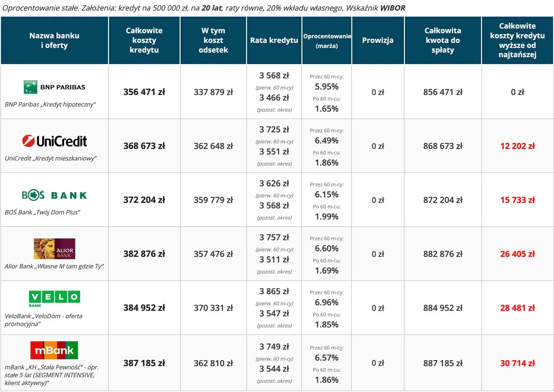This screenshot has width=554, height=392.
Task: Select the "Oprocentowanie (marża)" header
Action: click(327, 41)
